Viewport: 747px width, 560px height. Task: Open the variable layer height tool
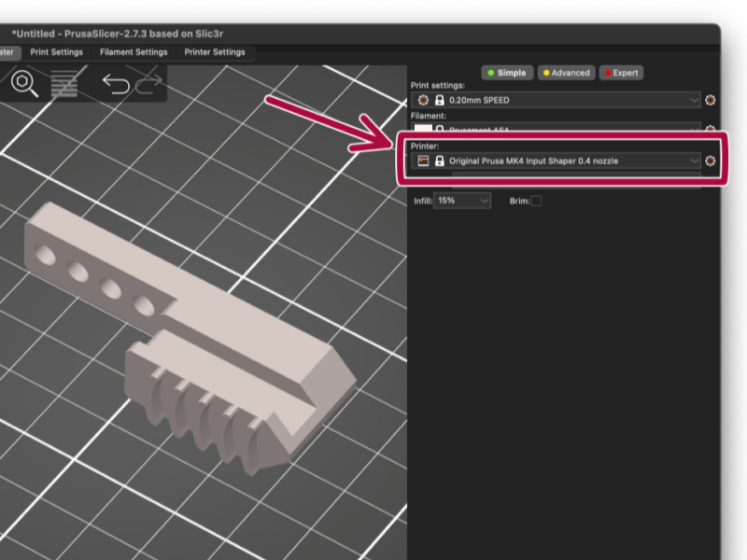pyautogui.click(x=65, y=85)
